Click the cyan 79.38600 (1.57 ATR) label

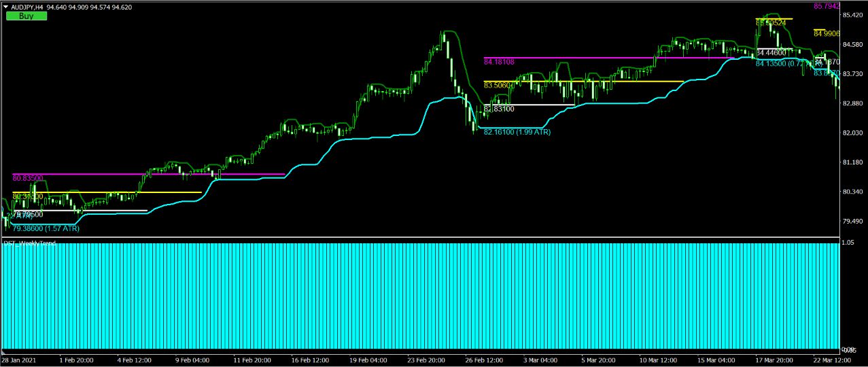click(x=46, y=229)
